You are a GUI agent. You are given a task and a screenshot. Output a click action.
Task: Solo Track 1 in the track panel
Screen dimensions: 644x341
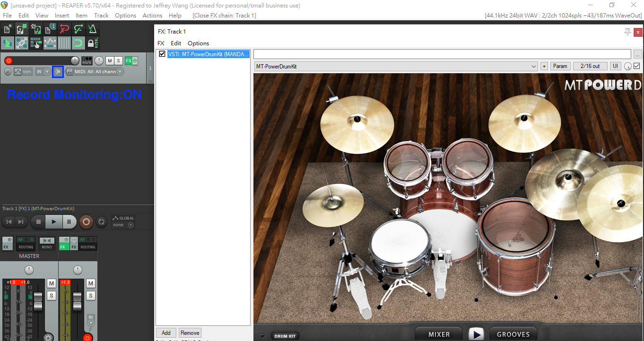[x=118, y=60]
